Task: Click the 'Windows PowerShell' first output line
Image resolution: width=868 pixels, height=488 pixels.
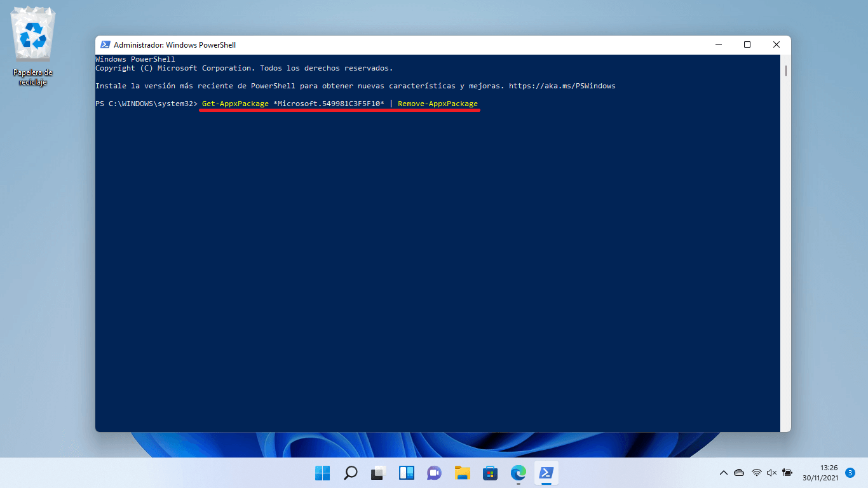Action: (x=135, y=59)
